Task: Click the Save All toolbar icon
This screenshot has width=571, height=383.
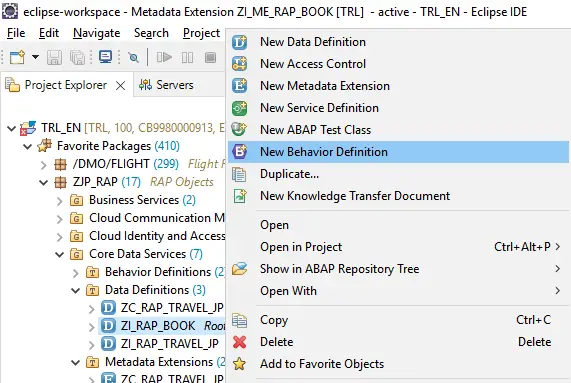Action: pyautogui.click(x=77, y=57)
